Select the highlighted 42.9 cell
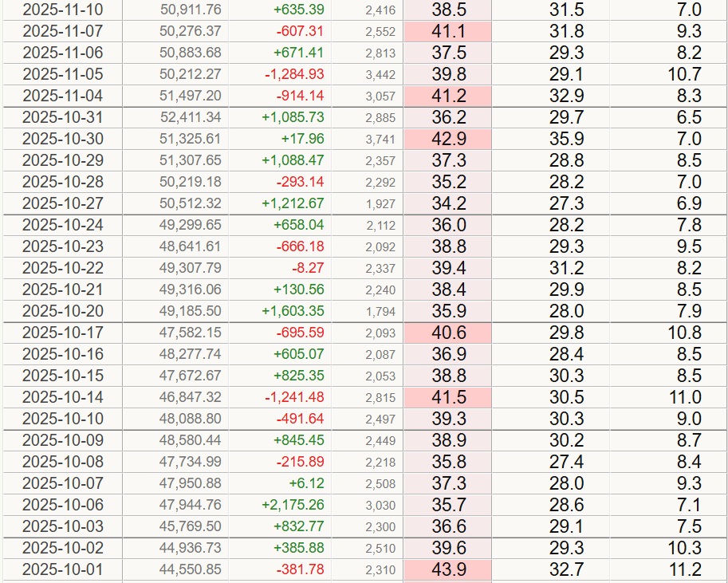 coord(447,139)
